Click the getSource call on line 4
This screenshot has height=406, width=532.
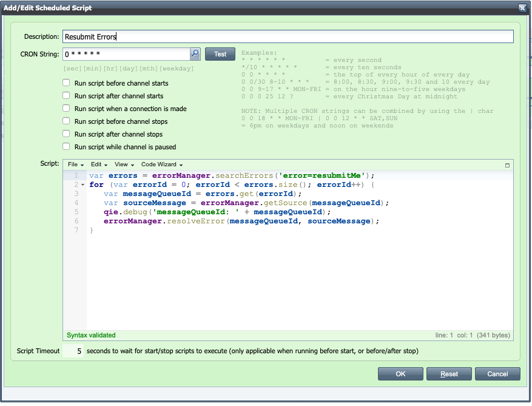pyautogui.click(x=285, y=203)
